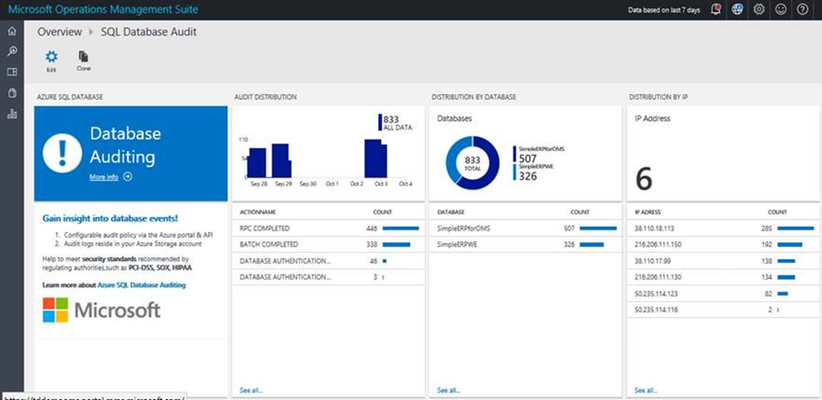
Task: Select IP address 38.110.18.113 row
Action: pyautogui.click(x=723, y=229)
